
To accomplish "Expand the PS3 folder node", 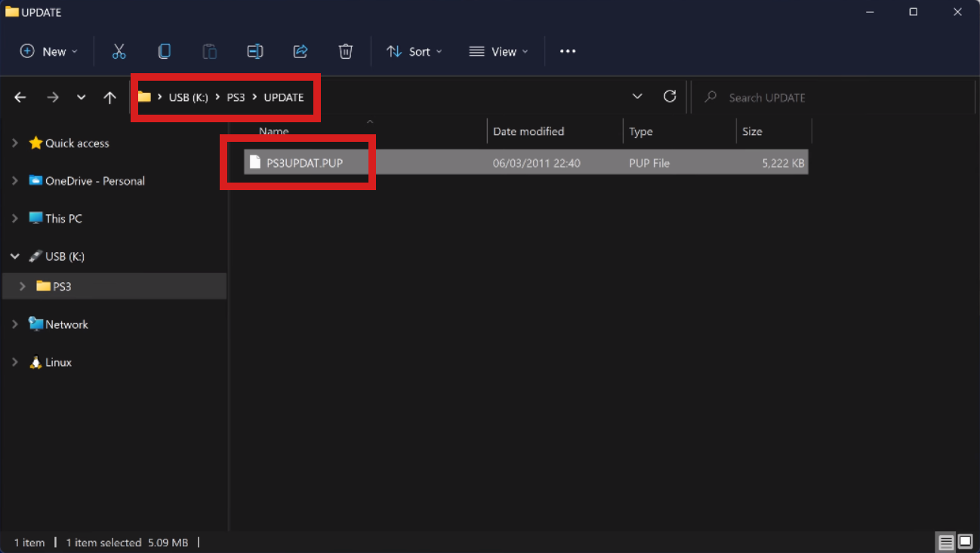I will click(x=23, y=286).
